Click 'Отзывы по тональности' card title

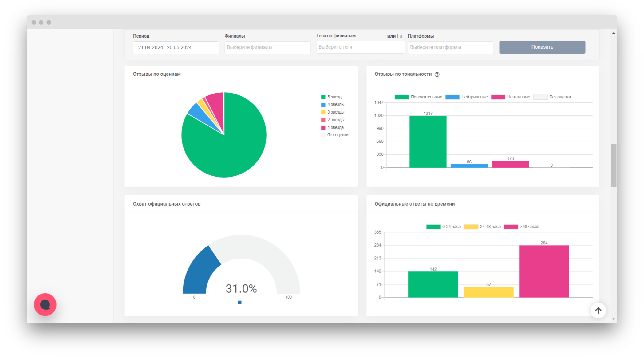pyautogui.click(x=403, y=74)
